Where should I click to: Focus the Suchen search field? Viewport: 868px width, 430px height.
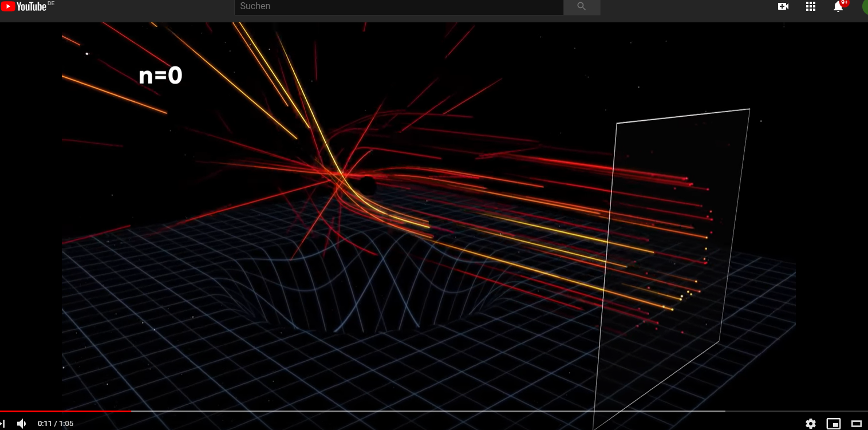click(x=399, y=6)
